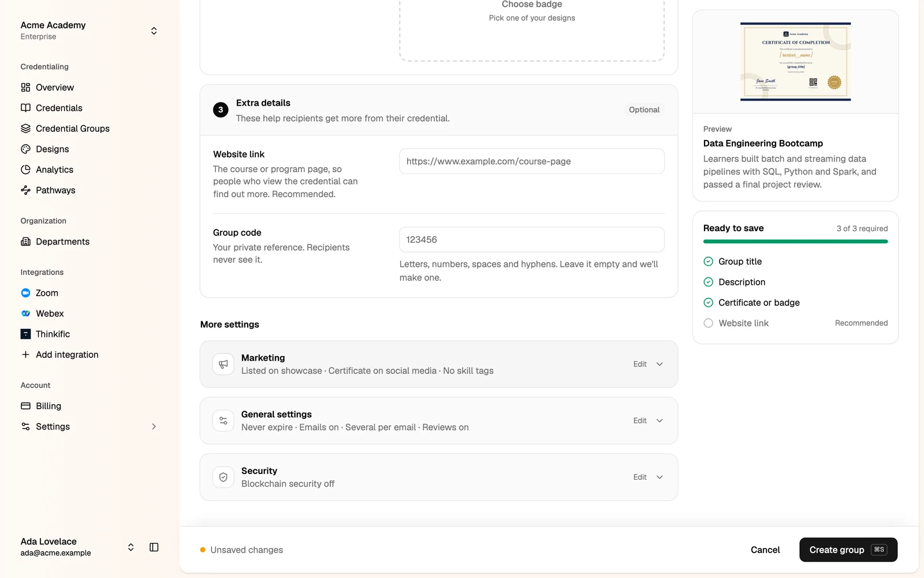Click the Website link checklist circle

point(709,323)
